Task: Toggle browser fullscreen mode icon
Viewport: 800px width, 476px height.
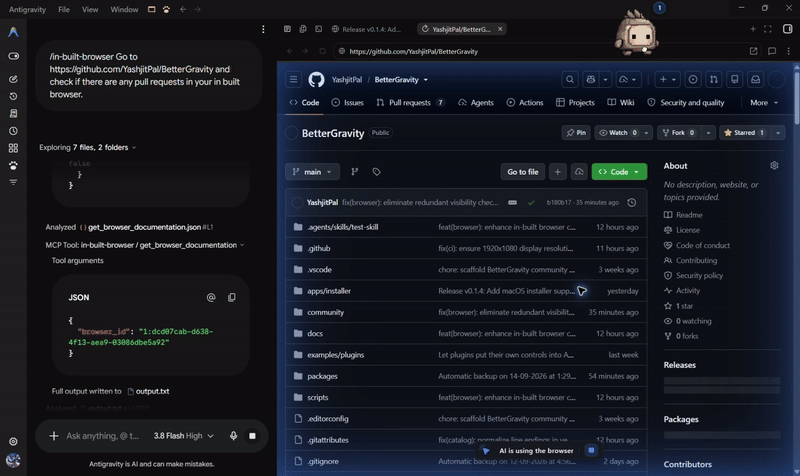Action: coord(768,29)
